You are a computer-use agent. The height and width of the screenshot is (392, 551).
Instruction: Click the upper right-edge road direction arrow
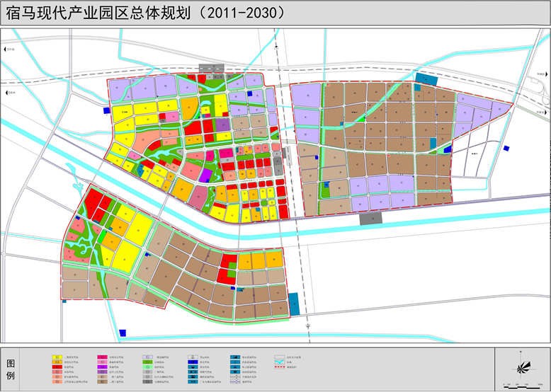point(545,75)
